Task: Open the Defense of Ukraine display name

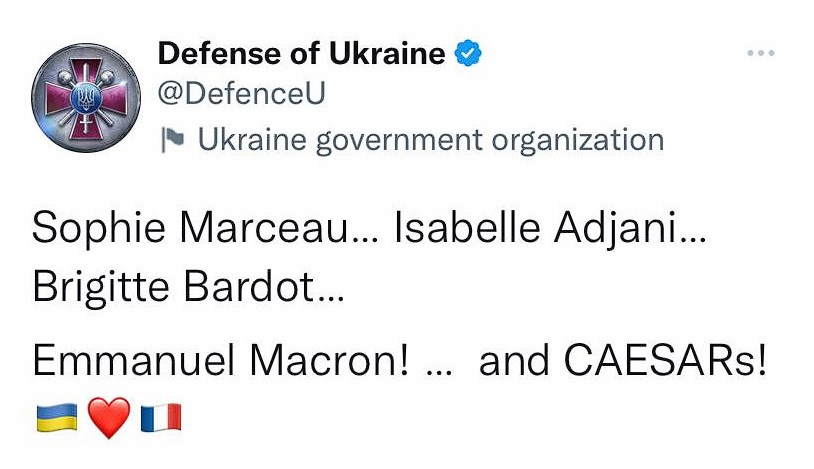Action: (301, 53)
